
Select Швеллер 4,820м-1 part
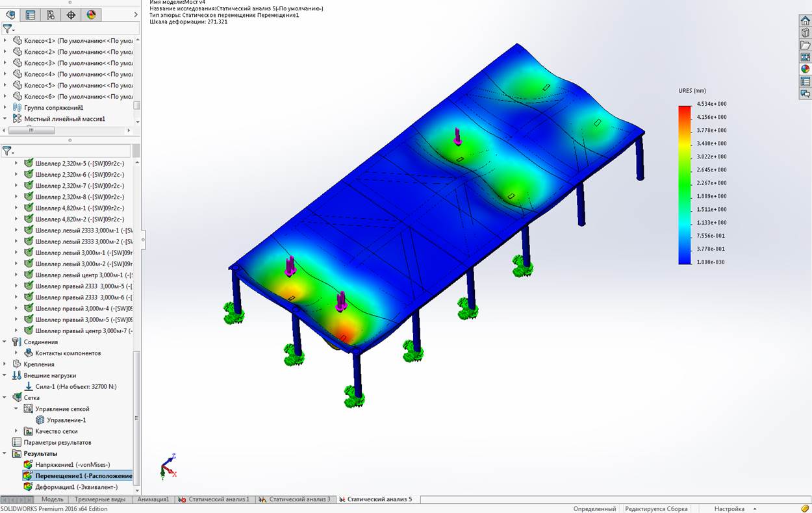[79, 208]
